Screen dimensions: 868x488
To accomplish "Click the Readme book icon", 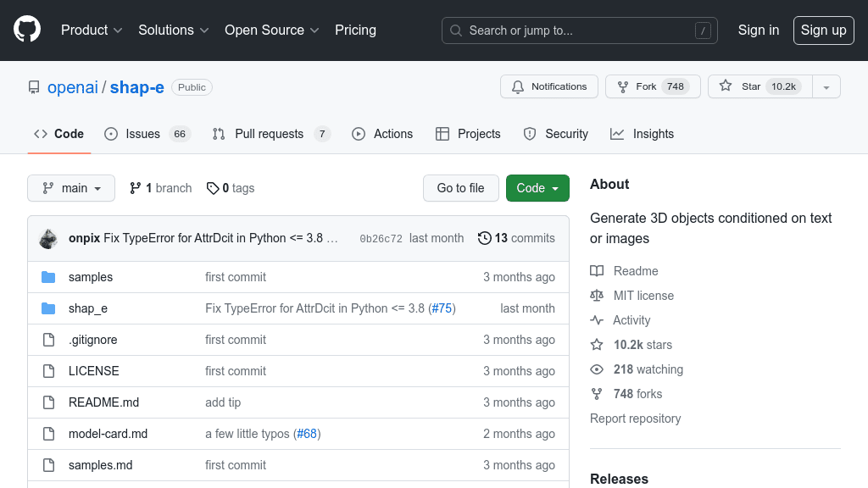I will coord(597,271).
